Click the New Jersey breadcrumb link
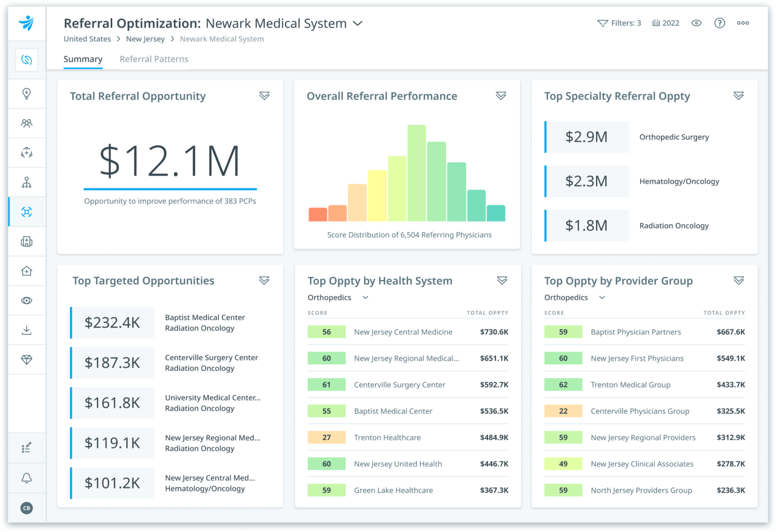776x532 pixels. pyautogui.click(x=145, y=39)
